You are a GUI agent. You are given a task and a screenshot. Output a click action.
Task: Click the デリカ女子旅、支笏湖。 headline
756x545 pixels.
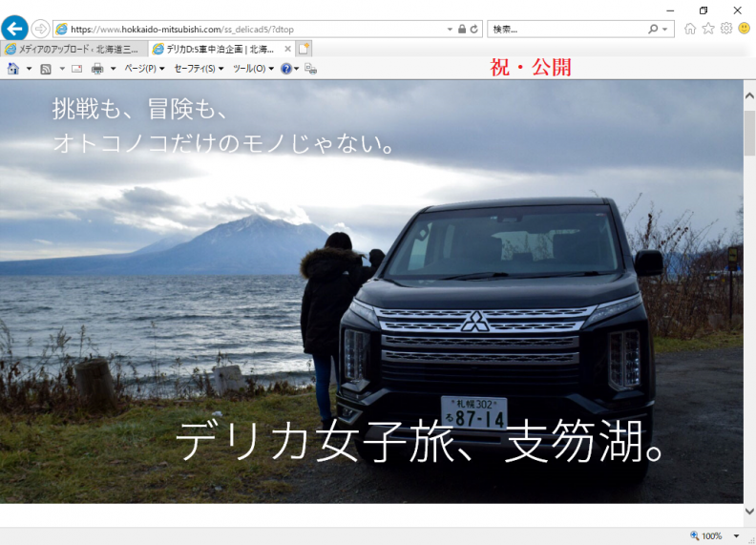pos(420,441)
